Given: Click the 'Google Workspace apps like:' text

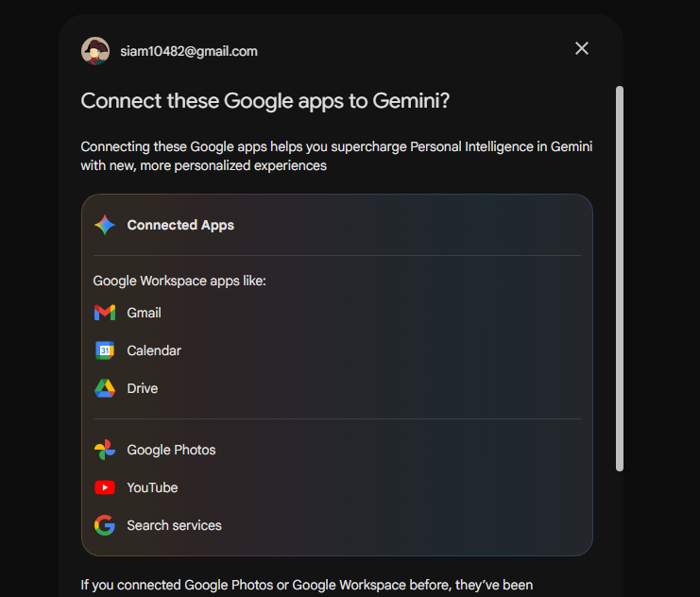Looking at the screenshot, I should pos(179,281).
